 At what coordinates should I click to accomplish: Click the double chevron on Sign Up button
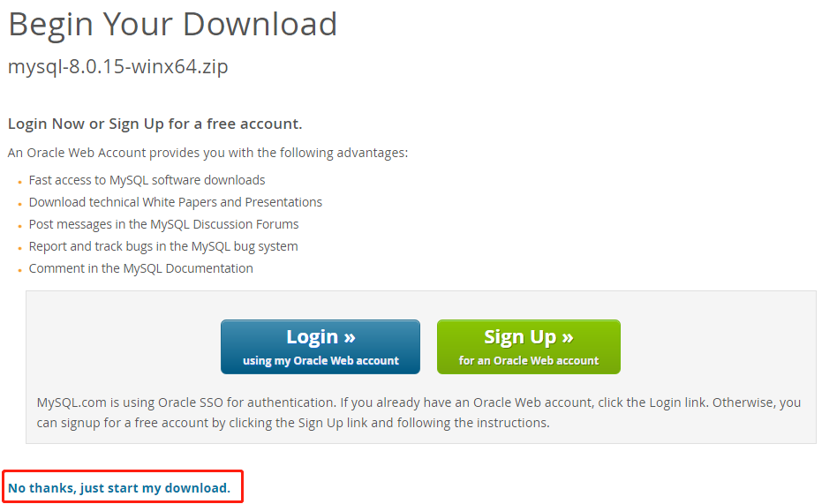(568, 338)
